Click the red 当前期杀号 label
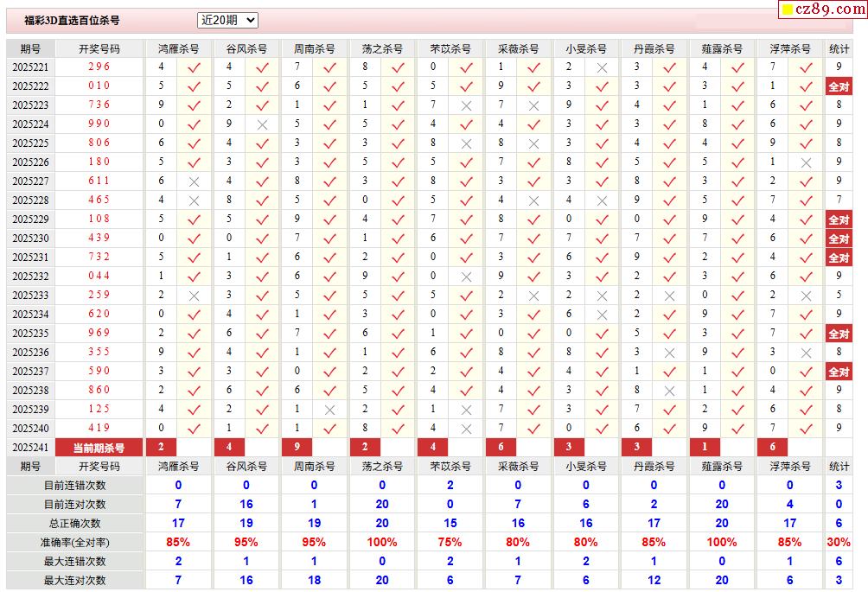This screenshot has width=868, height=592. tap(99, 448)
